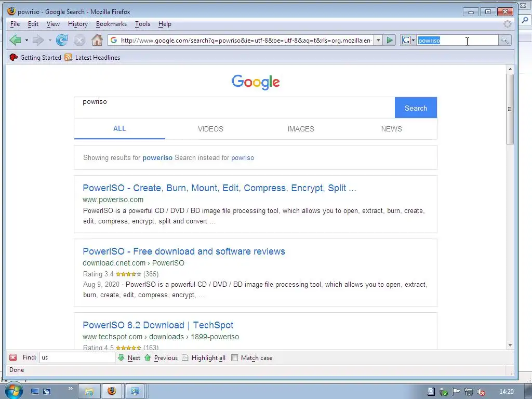Switch to the IMAGES tab

pos(301,129)
